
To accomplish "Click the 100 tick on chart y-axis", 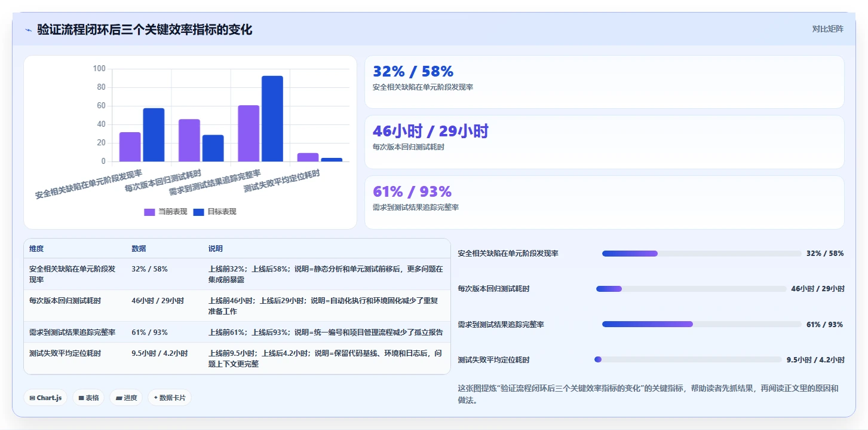I will tap(99, 69).
